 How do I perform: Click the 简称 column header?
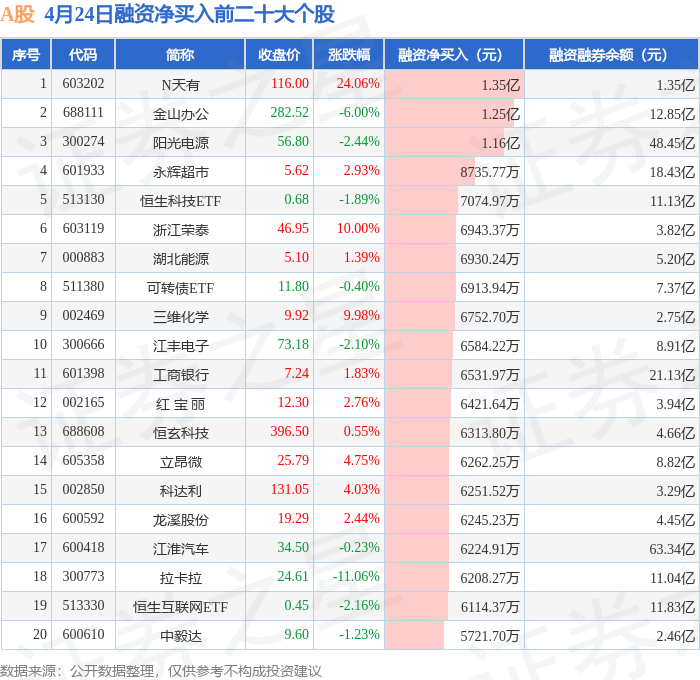(180, 55)
